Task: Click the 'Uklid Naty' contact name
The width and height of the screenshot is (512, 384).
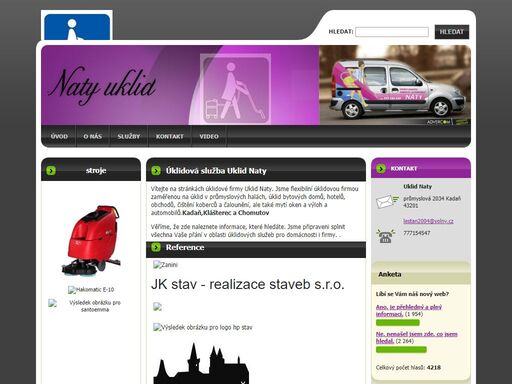Action: (x=418, y=186)
